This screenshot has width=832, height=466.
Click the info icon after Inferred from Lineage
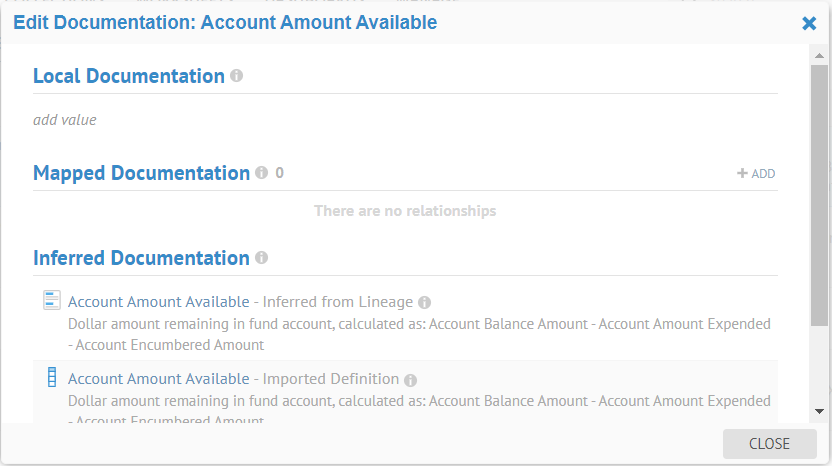pos(424,302)
